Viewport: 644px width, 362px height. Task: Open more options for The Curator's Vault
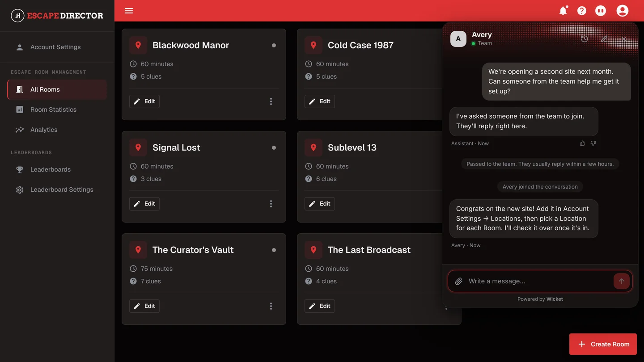coord(271,306)
